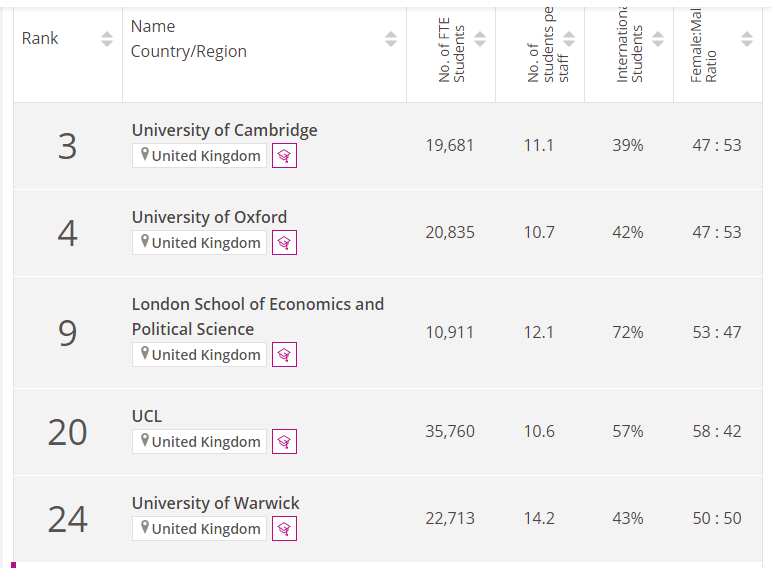Viewport: 772px width, 568px height.
Task: Click graduation cap icon beside University of Oxford
Action: (284, 243)
